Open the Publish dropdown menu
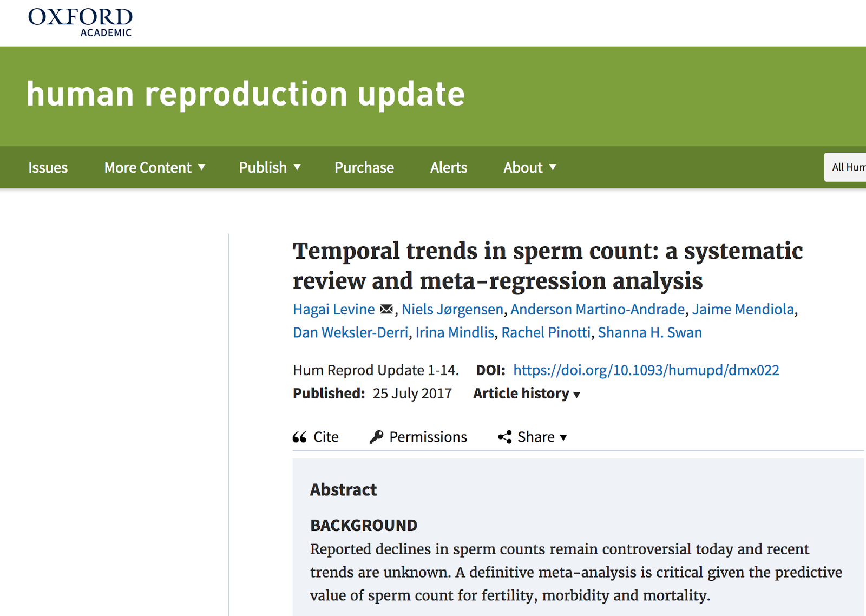Image resolution: width=866 pixels, height=616 pixels. 270,168
